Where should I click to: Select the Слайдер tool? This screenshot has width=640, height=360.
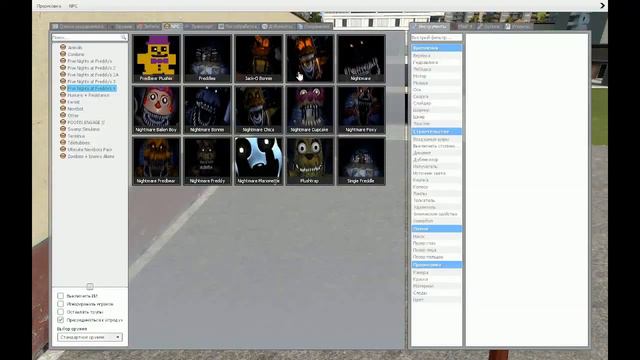tap(436, 103)
